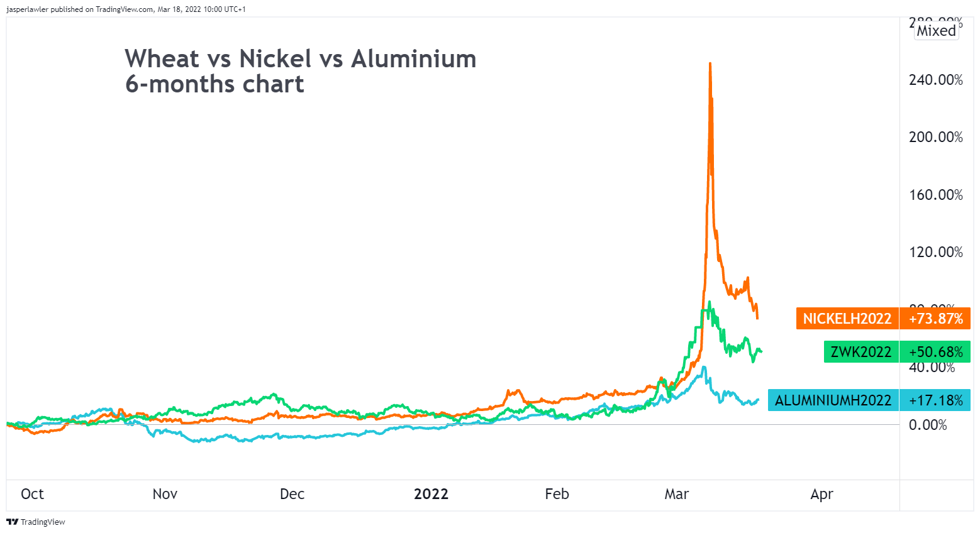Screen dimensions: 980x533
Task: Click the blue +17.18% price tag
Action: point(935,400)
